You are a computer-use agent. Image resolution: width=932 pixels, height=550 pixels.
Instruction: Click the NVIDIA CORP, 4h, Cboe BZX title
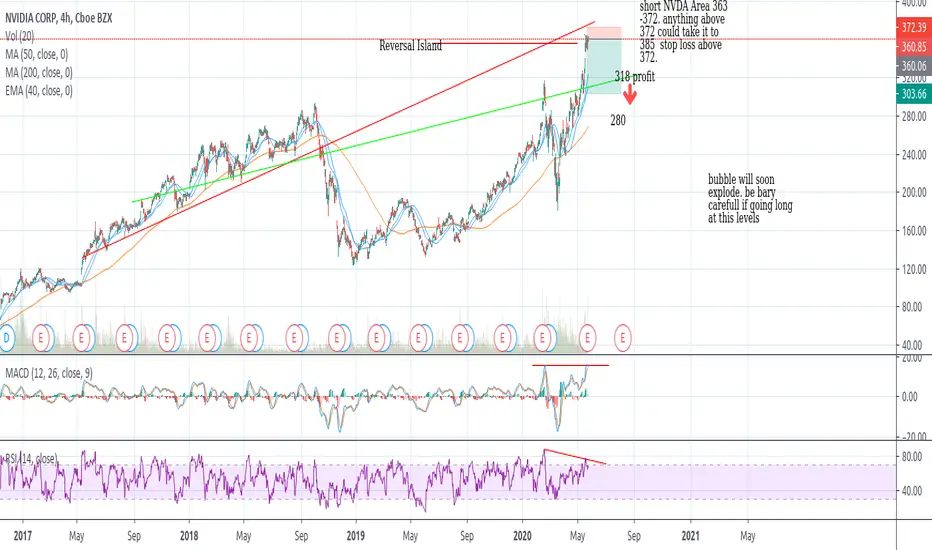click(59, 18)
